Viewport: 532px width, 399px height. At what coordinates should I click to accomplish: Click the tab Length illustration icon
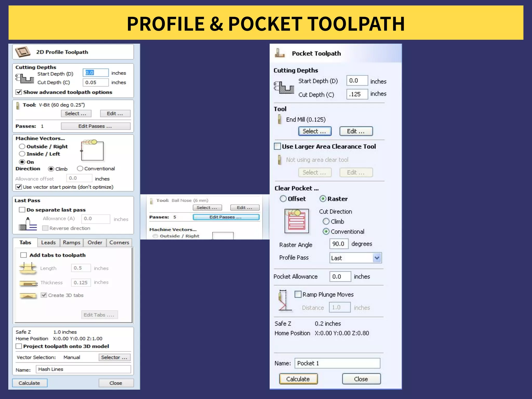point(28,268)
